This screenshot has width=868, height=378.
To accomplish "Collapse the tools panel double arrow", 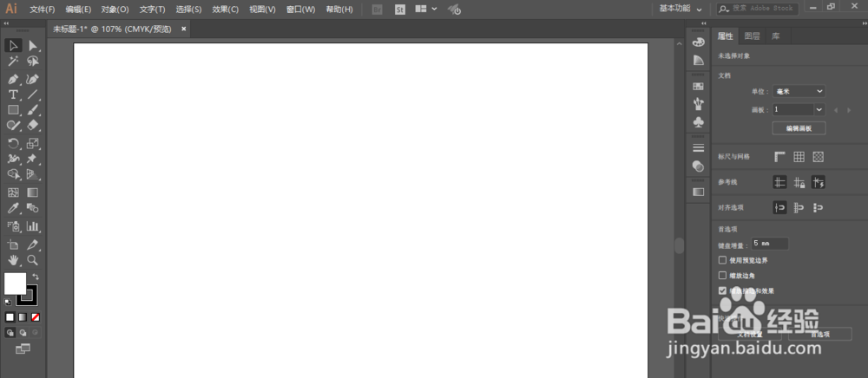I will pyautogui.click(x=6, y=23).
